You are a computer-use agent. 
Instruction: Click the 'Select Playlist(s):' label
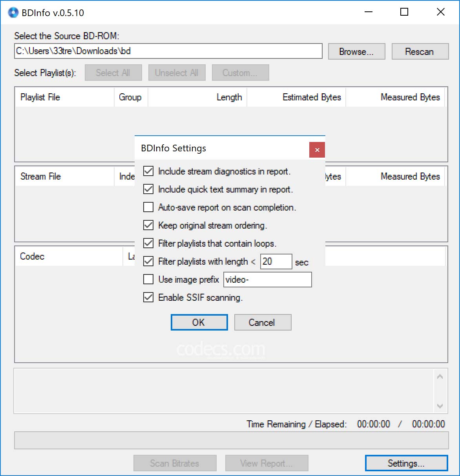tap(45, 73)
